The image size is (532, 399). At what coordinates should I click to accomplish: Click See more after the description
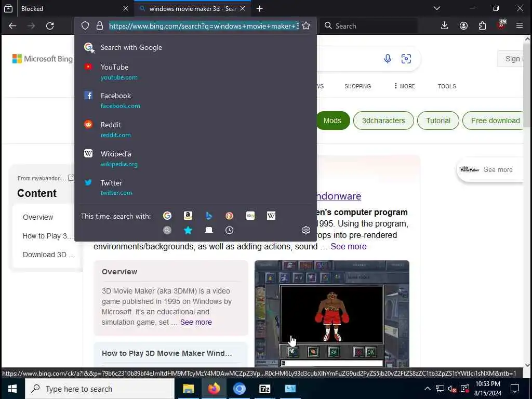pos(349,247)
